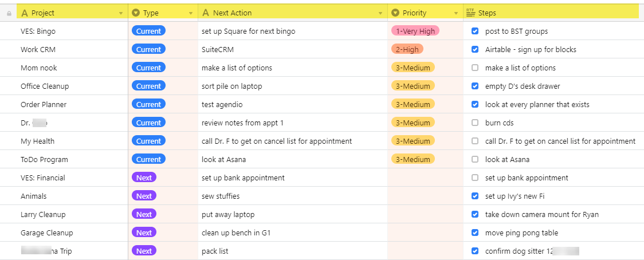Click the select icon beside Priority header

click(395, 13)
